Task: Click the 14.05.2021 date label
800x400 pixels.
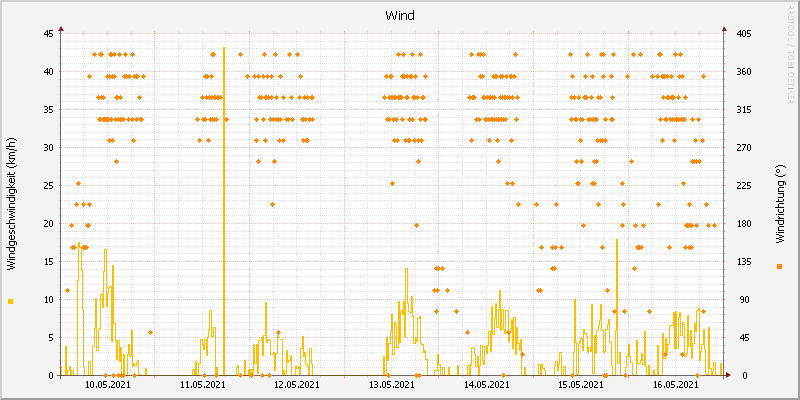Action: [x=486, y=384]
